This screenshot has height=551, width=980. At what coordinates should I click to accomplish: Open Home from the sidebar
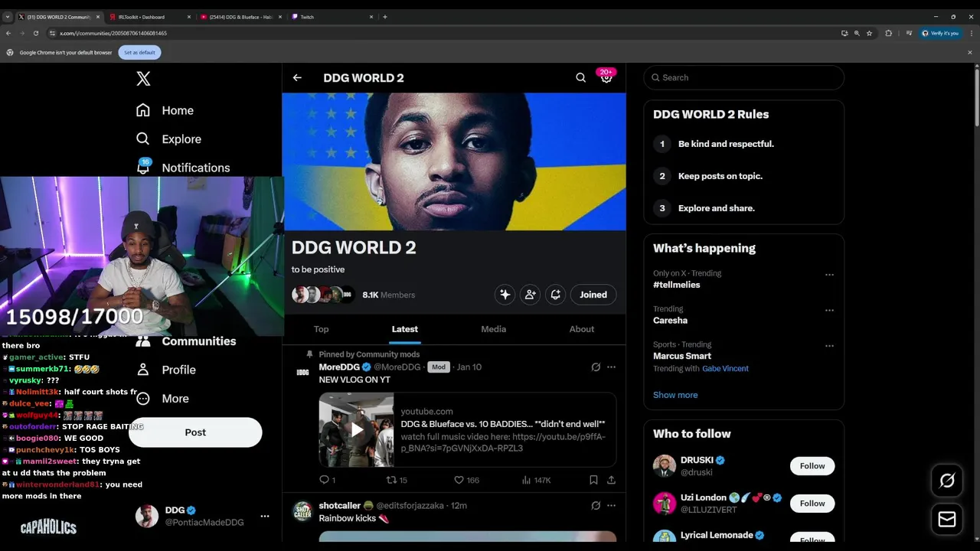tap(165, 110)
